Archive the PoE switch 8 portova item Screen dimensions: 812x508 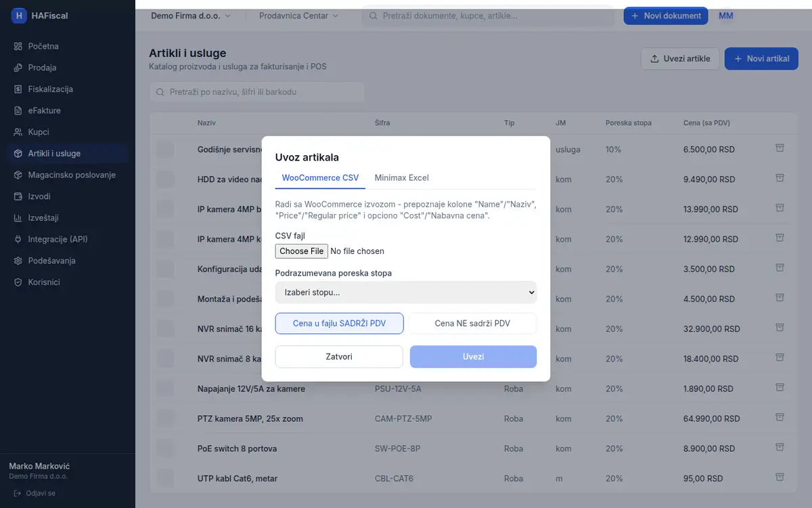[780, 448]
